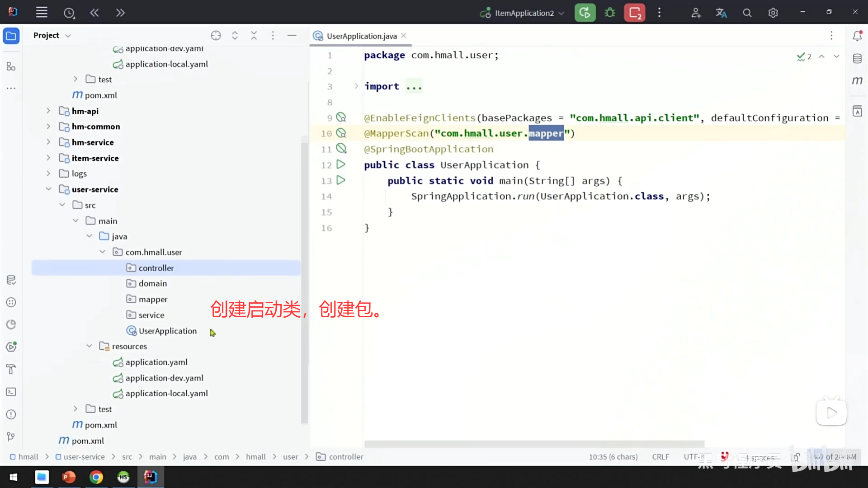Expand the hm-api module

48,111
